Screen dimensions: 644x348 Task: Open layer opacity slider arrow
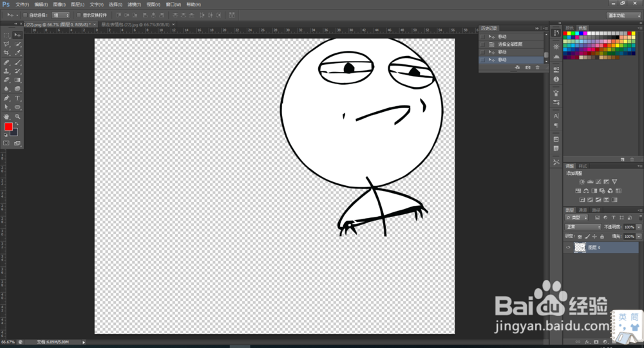coord(639,227)
